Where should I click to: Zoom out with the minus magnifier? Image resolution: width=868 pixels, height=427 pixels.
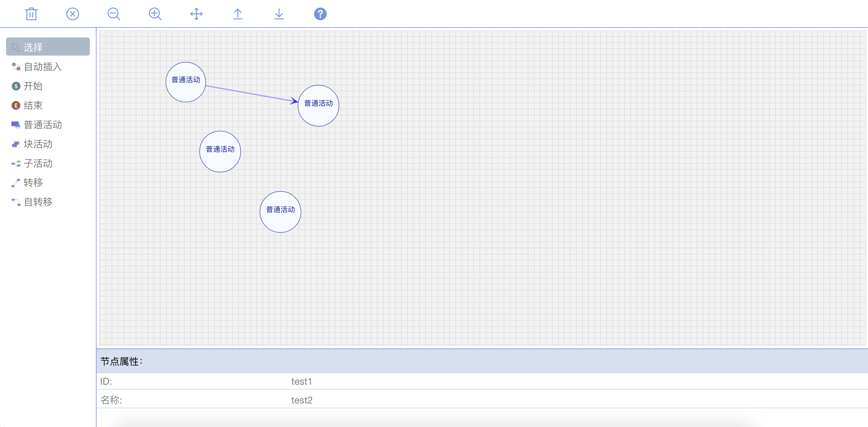114,14
